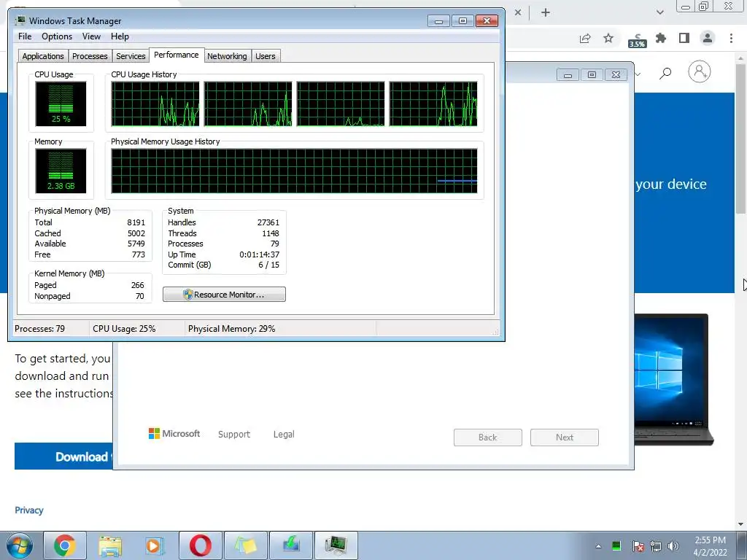
Task: Click the Up Time value 0:01:14:37
Action: pos(260,254)
